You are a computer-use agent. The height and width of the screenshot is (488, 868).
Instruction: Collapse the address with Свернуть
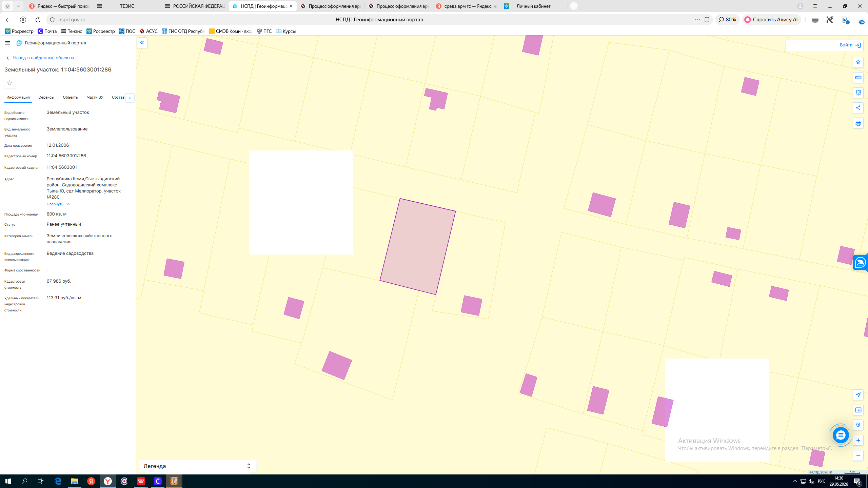(58, 204)
